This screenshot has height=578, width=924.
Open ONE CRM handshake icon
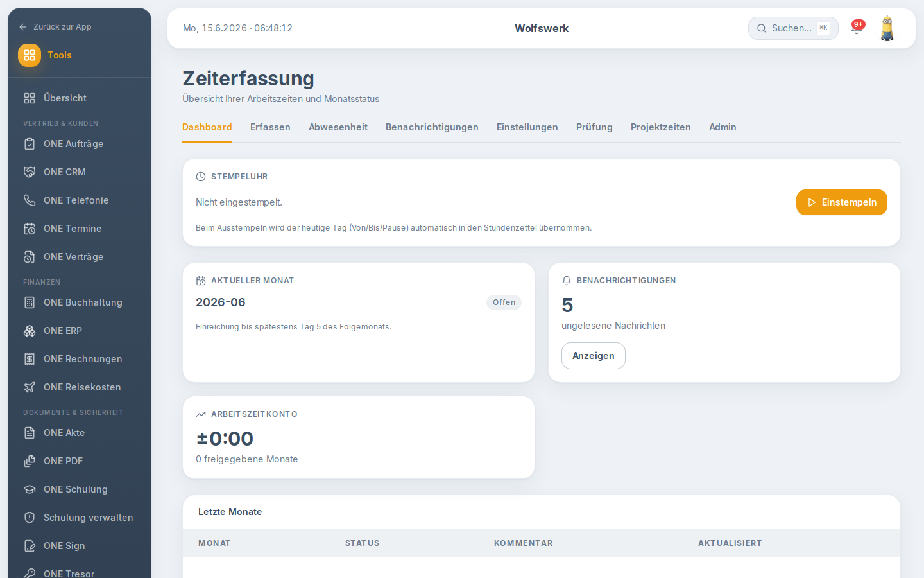pos(30,172)
